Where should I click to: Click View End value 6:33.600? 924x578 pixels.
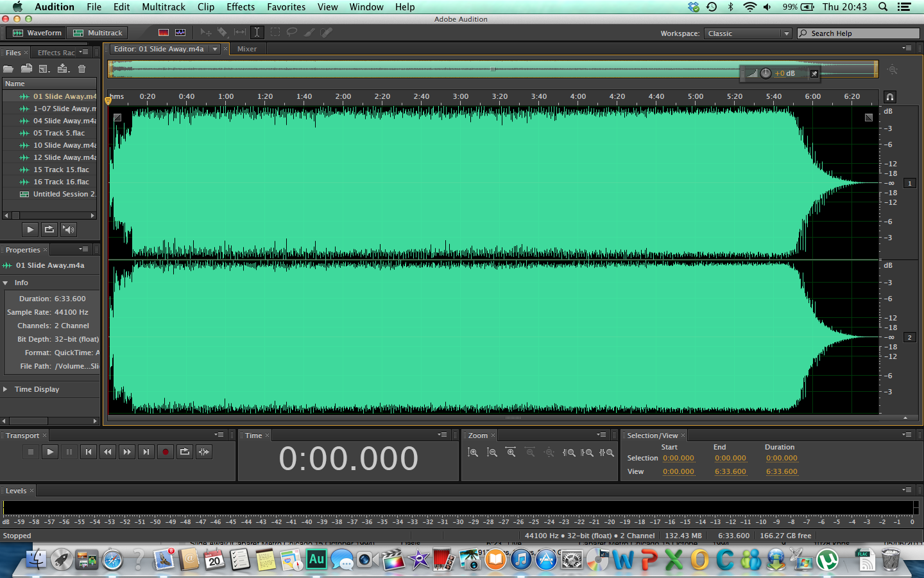(730, 471)
